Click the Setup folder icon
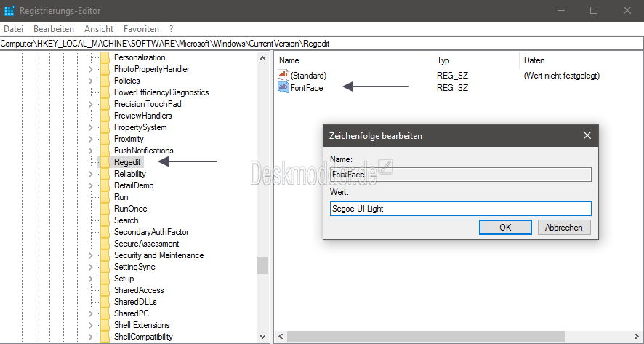Image resolution: width=644 pixels, height=344 pixels. click(x=105, y=279)
